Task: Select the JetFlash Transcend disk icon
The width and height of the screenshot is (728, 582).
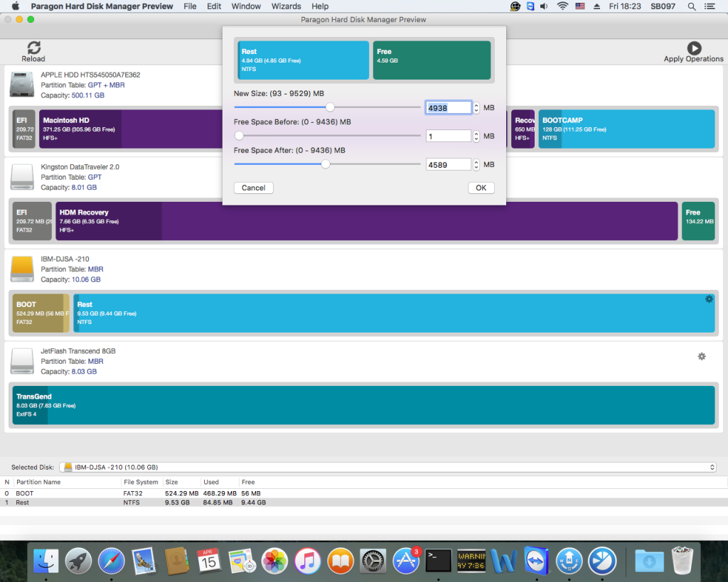Action: 22,361
